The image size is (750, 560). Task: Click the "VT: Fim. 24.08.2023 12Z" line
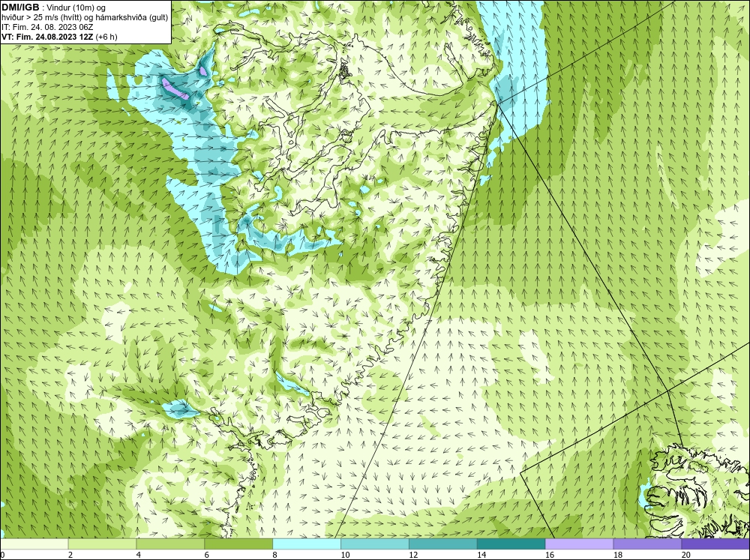pyautogui.click(x=48, y=37)
